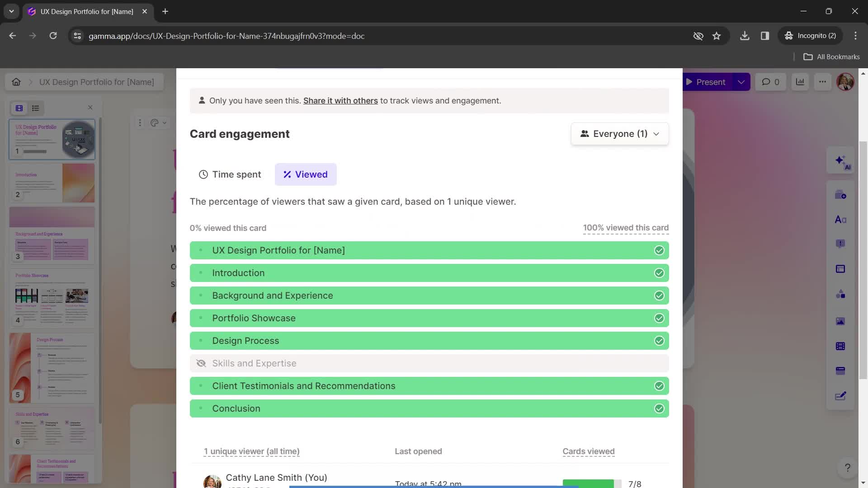Click checkmark on Client Testimonials row

(659, 386)
